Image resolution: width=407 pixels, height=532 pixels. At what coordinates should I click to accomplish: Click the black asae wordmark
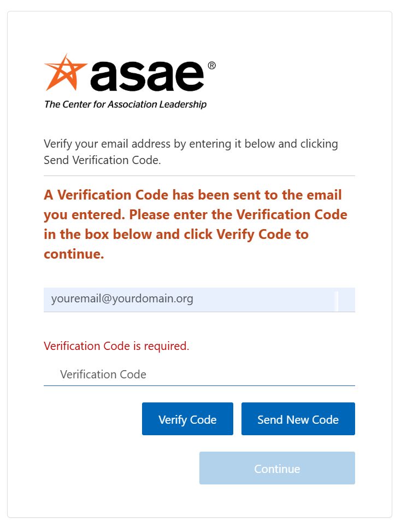click(148, 77)
